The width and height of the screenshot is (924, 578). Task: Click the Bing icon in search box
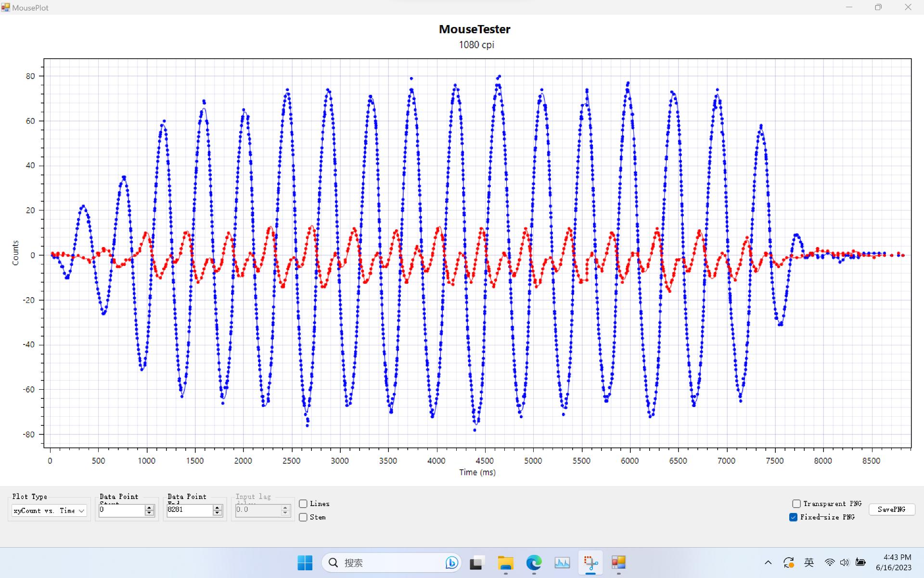coord(451,563)
